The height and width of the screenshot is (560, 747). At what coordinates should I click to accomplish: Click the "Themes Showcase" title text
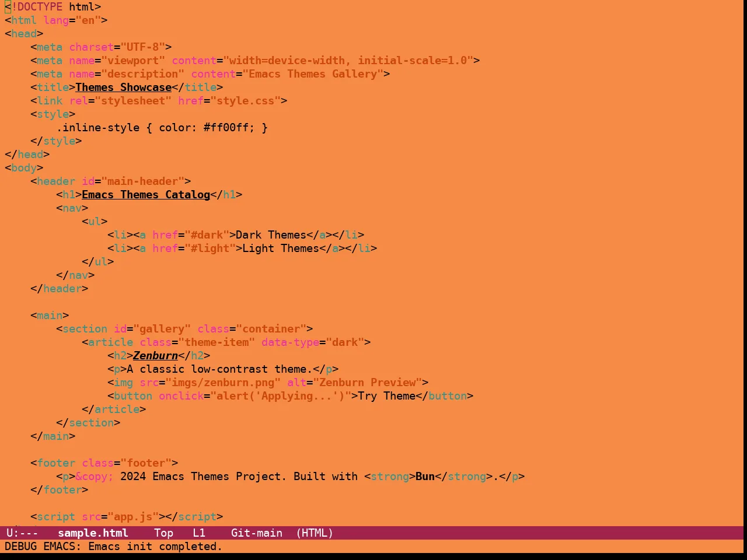click(124, 87)
